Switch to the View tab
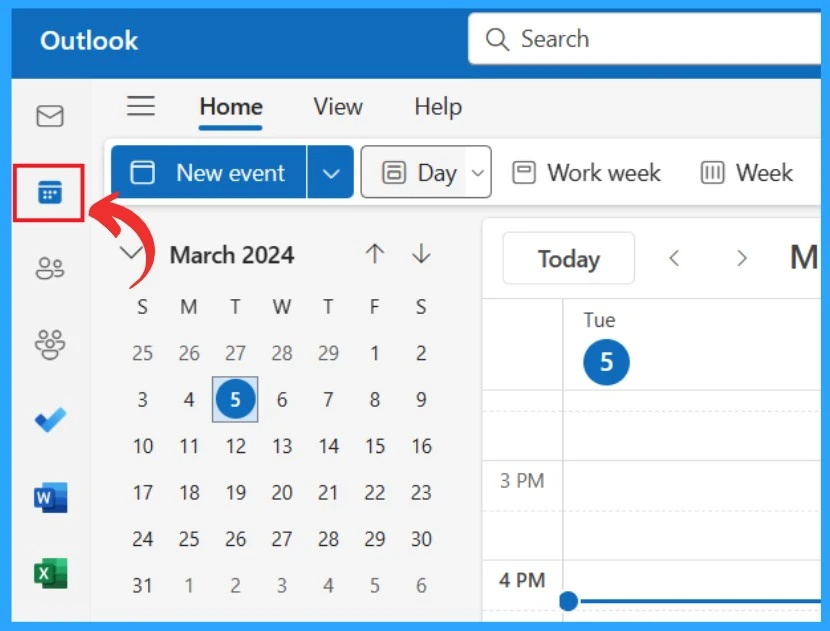The image size is (830, 631). (338, 107)
